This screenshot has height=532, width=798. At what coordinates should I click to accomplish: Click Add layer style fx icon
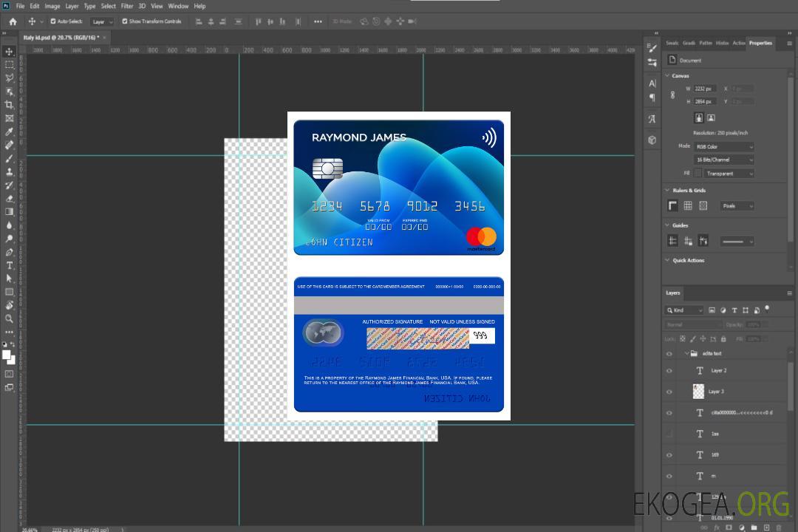click(717, 528)
